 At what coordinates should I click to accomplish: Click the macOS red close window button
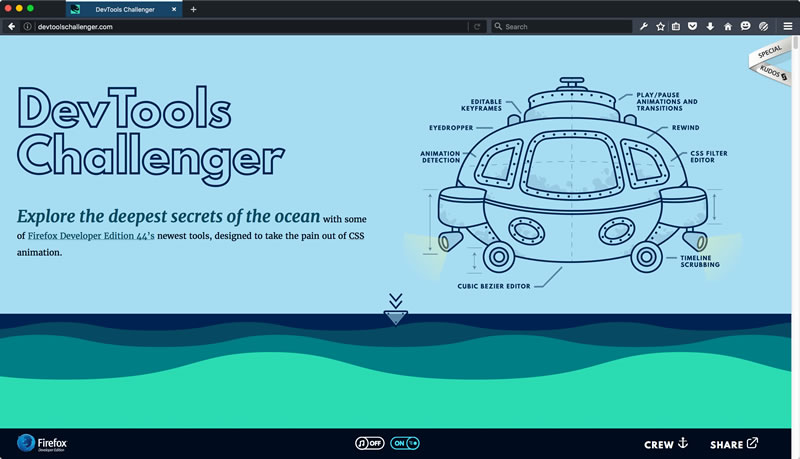pyautogui.click(x=8, y=8)
